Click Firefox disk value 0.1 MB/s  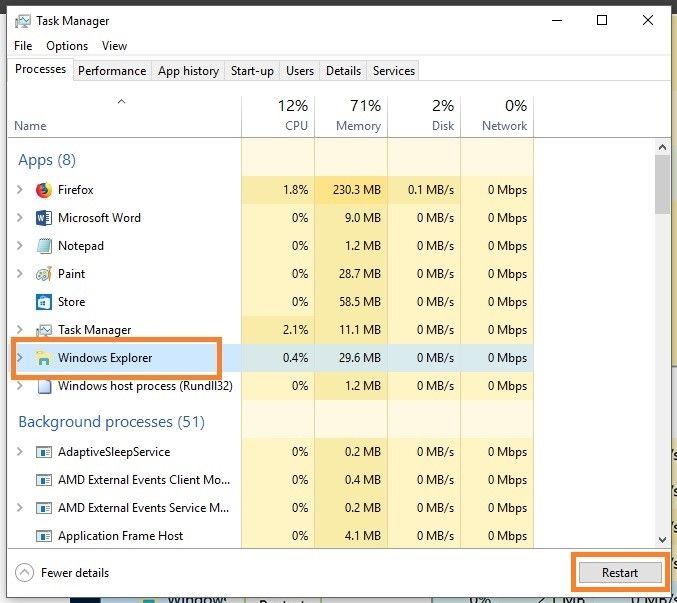click(431, 189)
